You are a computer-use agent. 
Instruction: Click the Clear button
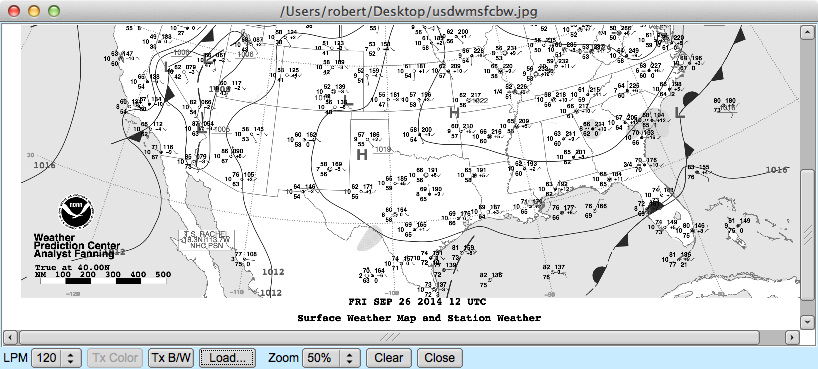[389, 358]
